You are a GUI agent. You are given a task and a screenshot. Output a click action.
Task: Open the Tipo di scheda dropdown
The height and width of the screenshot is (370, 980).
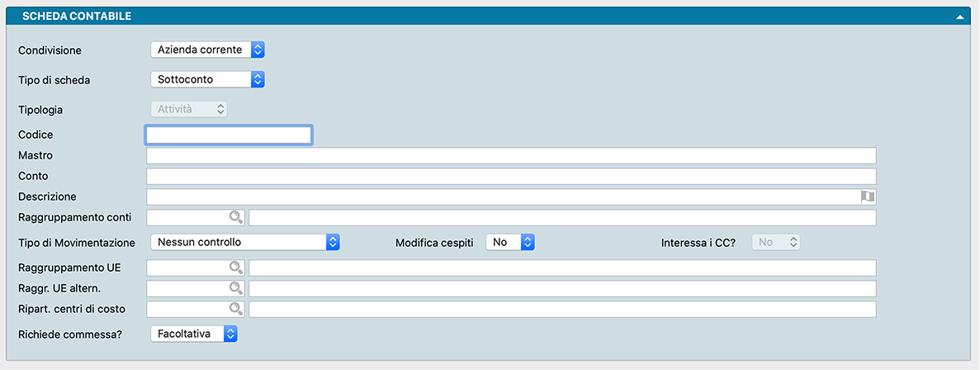click(207, 80)
